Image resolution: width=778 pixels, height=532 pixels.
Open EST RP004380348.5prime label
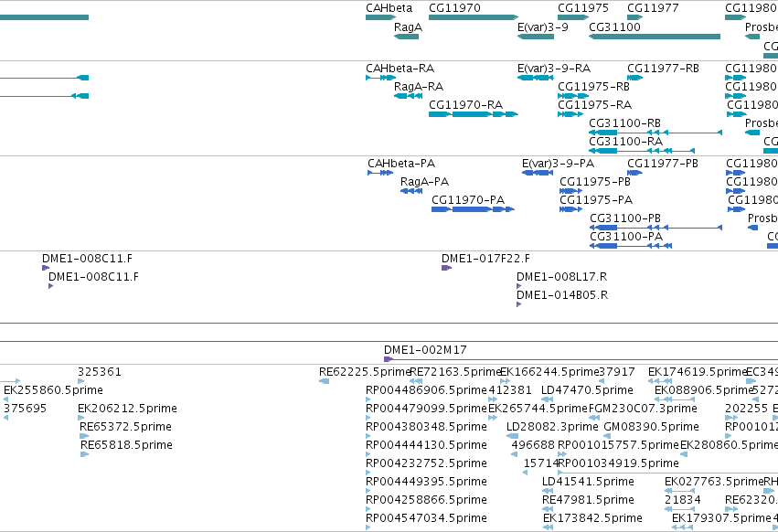click(426, 427)
